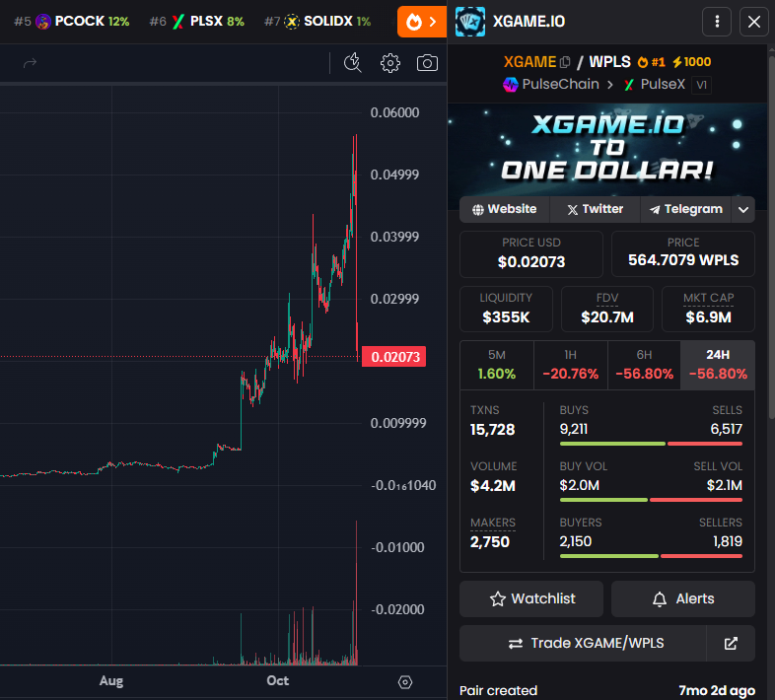
Task: Close the XGAME.IO pair panel
Action: pos(753,22)
